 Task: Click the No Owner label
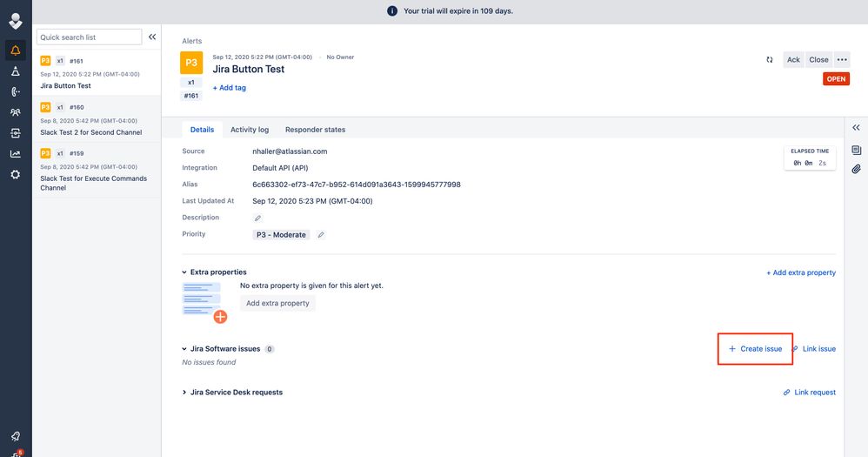pyautogui.click(x=340, y=57)
